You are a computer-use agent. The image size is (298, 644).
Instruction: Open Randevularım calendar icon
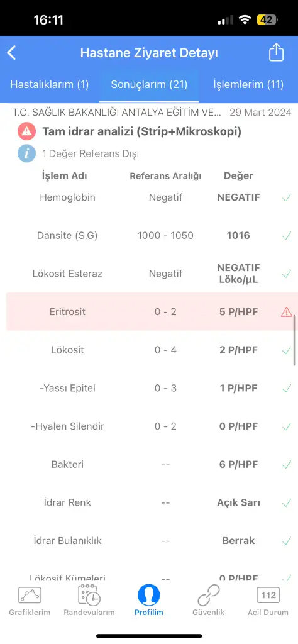89,594
